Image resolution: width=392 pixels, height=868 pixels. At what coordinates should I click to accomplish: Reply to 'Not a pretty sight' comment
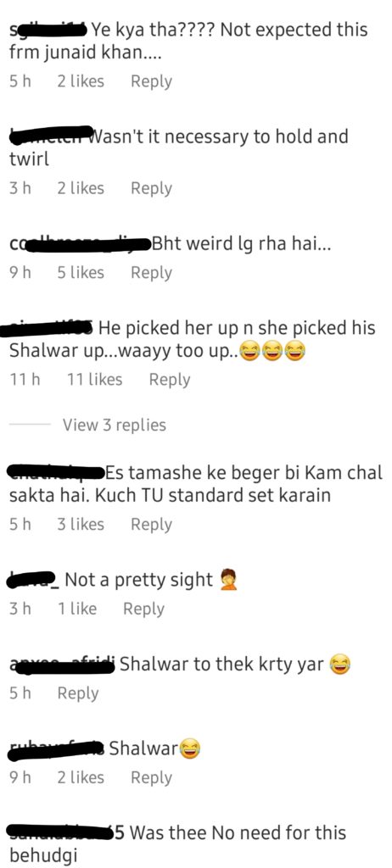pyautogui.click(x=143, y=609)
